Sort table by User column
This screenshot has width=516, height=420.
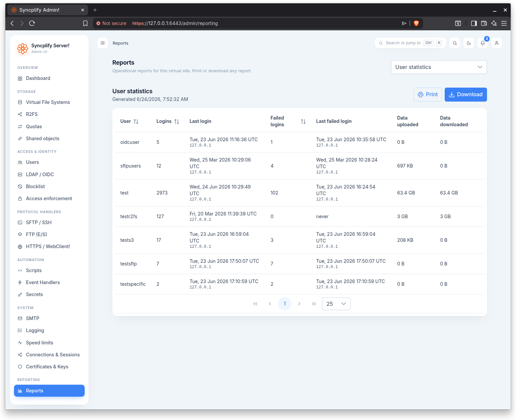(x=136, y=122)
